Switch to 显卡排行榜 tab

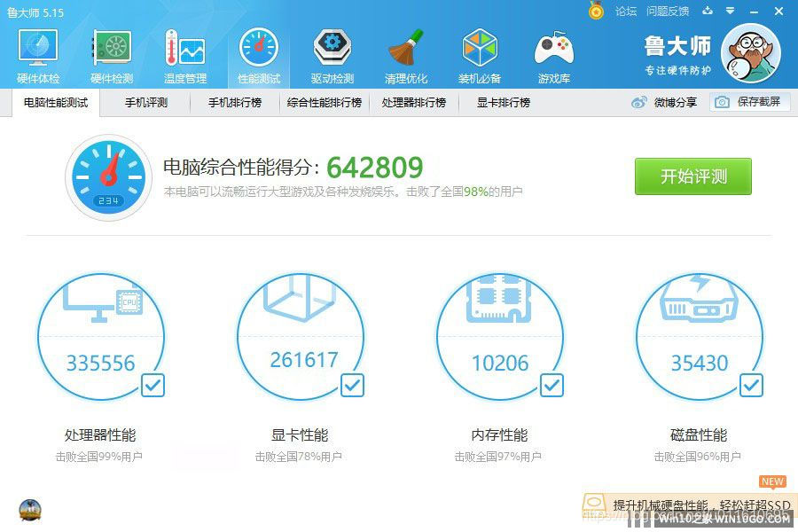pos(504,103)
